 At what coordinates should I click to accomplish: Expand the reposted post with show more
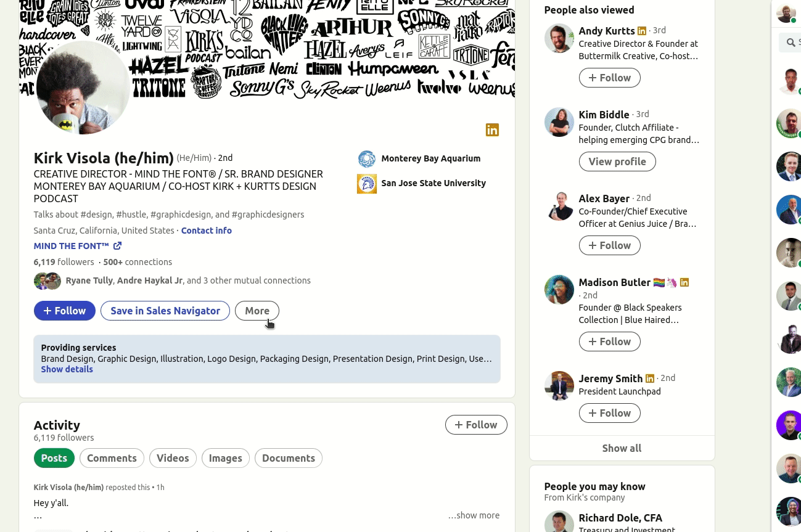tap(474, 515)
